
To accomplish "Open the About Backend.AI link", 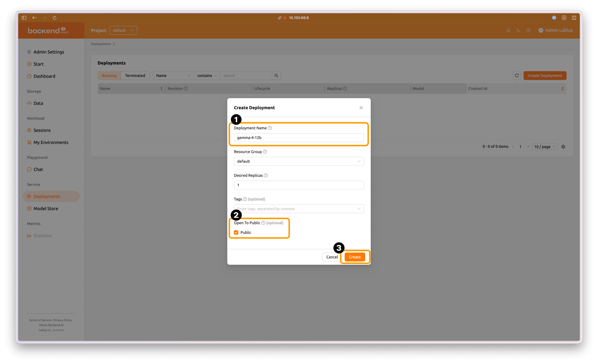I will pyautogui.click(x=51, y=325).
